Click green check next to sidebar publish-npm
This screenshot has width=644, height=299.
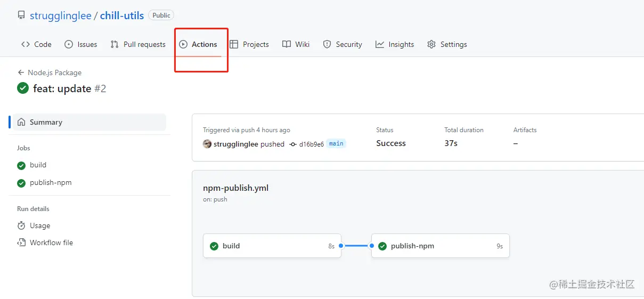click(21, 183)
